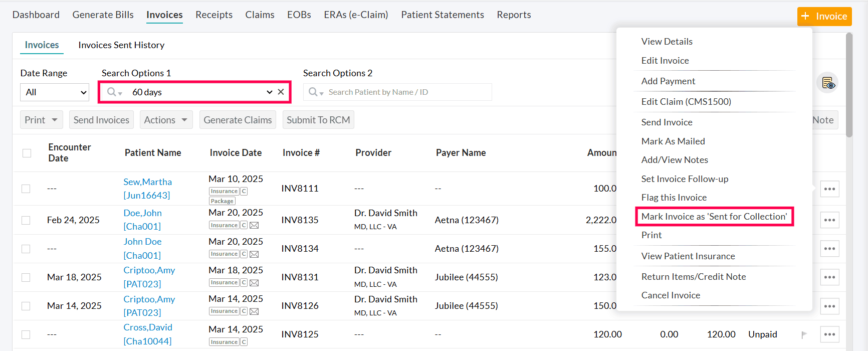Expand the Date Range dropdown

[x=55, y=92]
